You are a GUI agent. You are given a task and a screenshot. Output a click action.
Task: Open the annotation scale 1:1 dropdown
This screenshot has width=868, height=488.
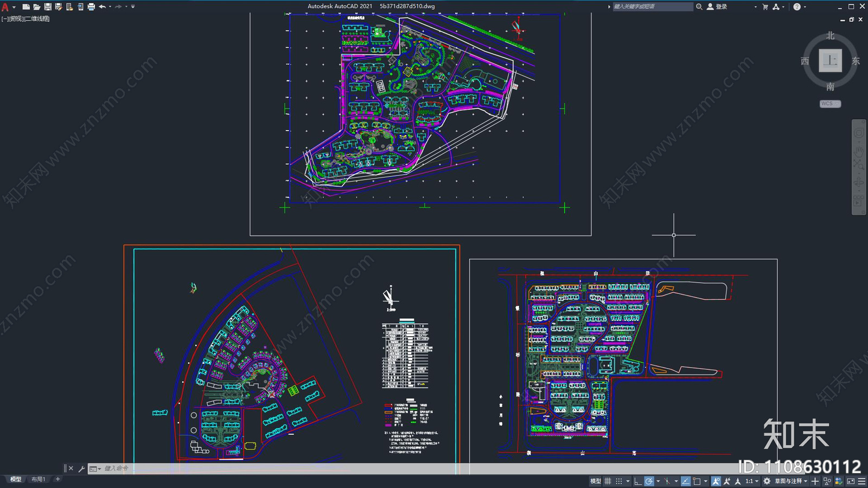[x=750, y=481]
